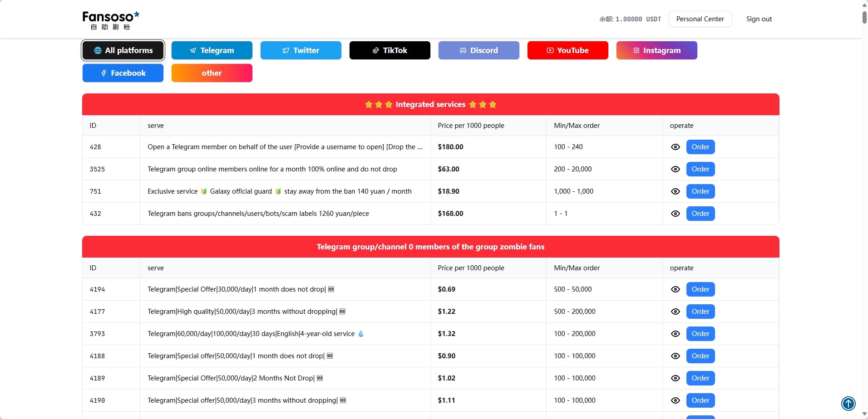Click the Telegram zombie fans section header
The image size is (868, 419).
[430, 247]
